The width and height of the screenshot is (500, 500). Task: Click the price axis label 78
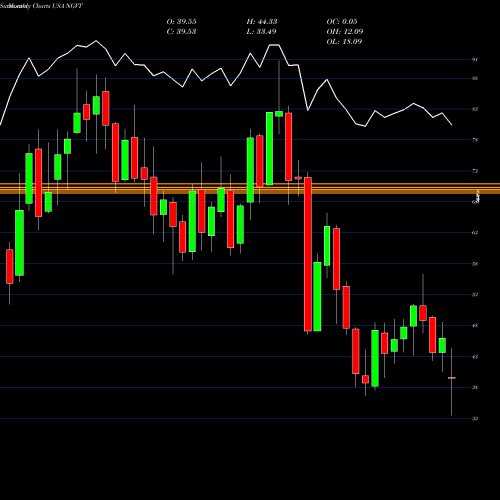[475, 140]
